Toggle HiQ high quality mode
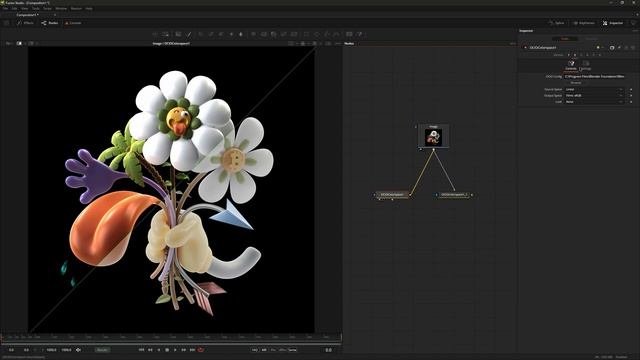 255,350
